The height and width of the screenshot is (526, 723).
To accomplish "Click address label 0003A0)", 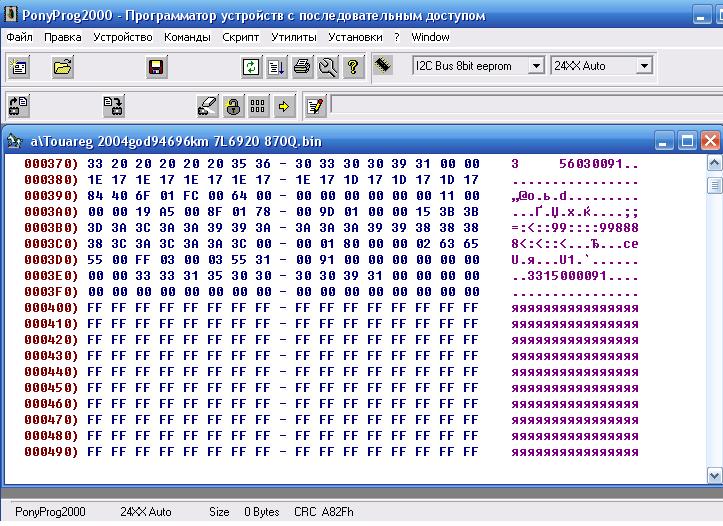I will [51, 212].
